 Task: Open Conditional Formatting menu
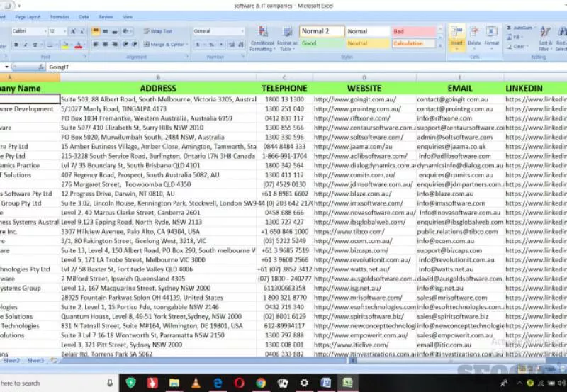point(262,38)
